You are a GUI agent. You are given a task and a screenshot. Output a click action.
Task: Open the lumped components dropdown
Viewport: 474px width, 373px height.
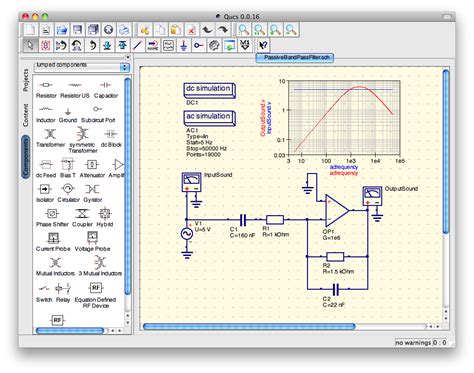[82, 67]
